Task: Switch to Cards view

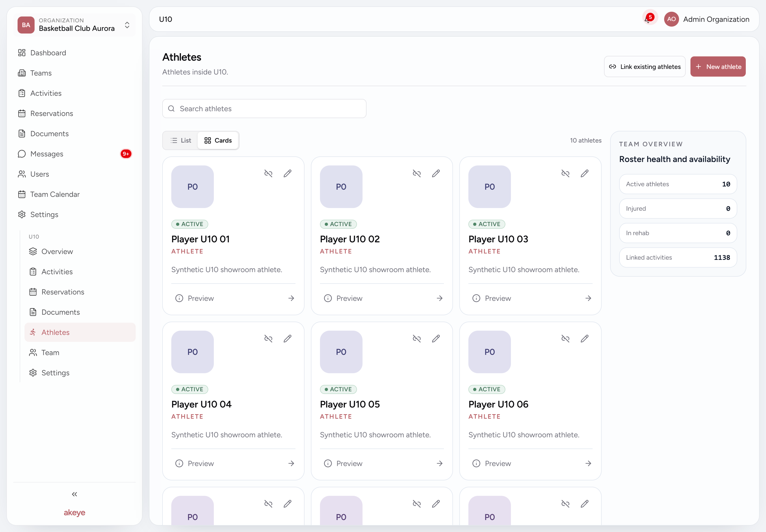Action: (218, 140)
